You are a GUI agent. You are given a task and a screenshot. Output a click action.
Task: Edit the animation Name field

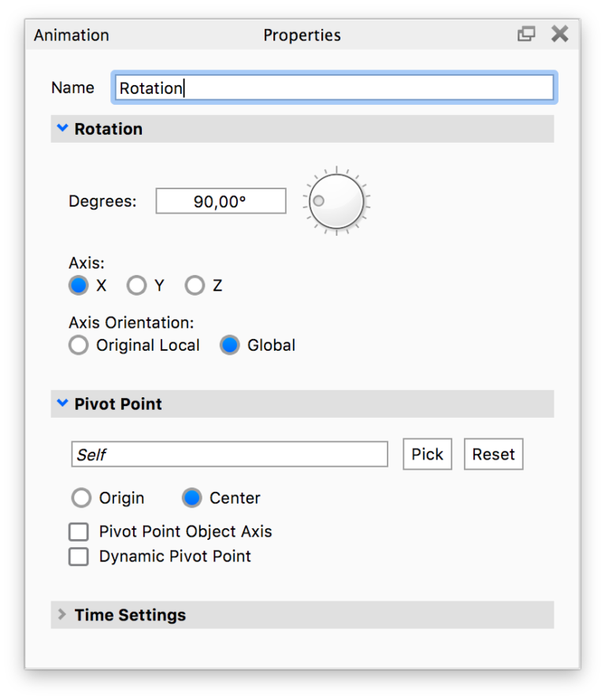click(x=334, y=87)
